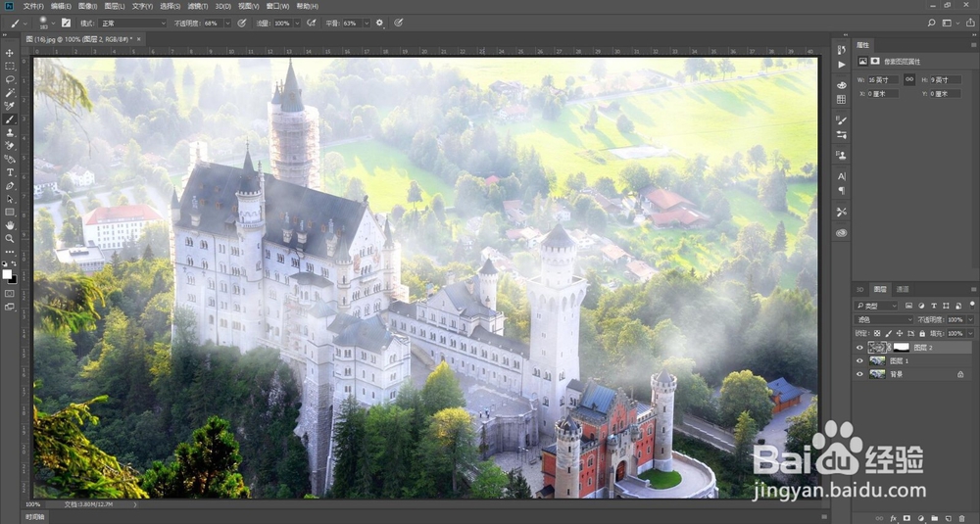Open the smoothing options gear icon
This screenshot has width=980, height=524.
pyautogui.click(x=379, y=24)
